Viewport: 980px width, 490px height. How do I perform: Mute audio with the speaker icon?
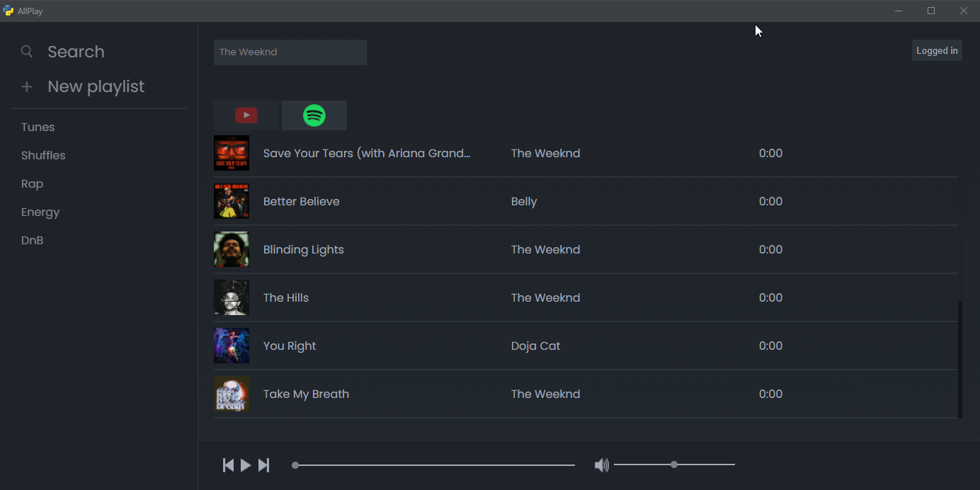(x=602, y=465)
